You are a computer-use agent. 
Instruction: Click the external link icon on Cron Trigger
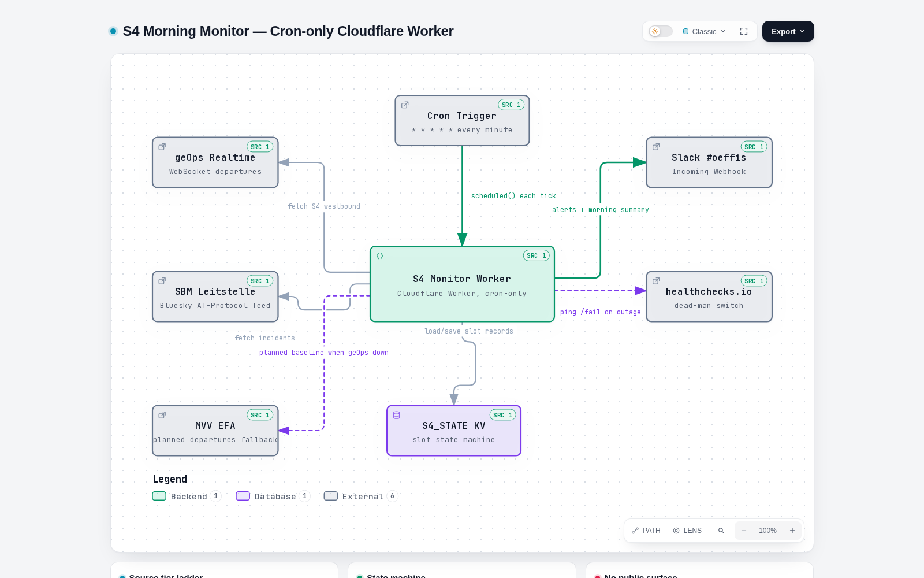point(405,105)
